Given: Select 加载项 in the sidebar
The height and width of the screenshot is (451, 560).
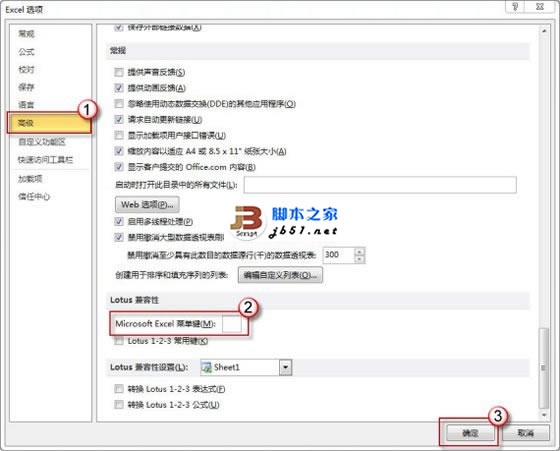Looking at the screenshot, I should pyautogui.click(x=30, y=179).
